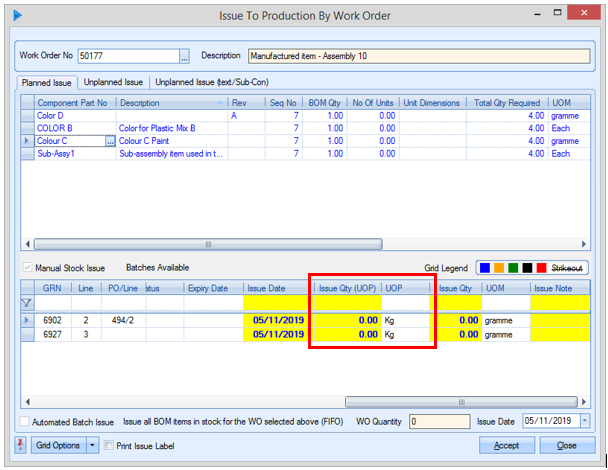
Task: Click the Close button at the bottom
Action: click(566, 446)
